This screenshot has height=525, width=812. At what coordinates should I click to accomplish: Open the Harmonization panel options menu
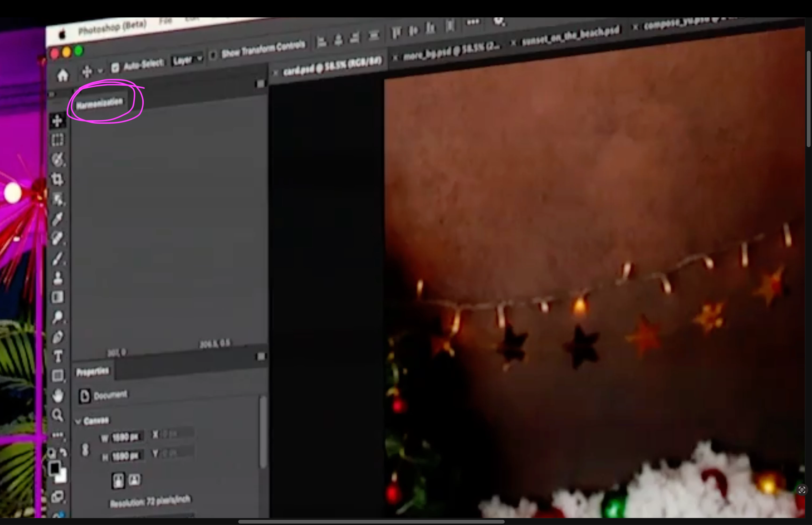click(260, 83)
